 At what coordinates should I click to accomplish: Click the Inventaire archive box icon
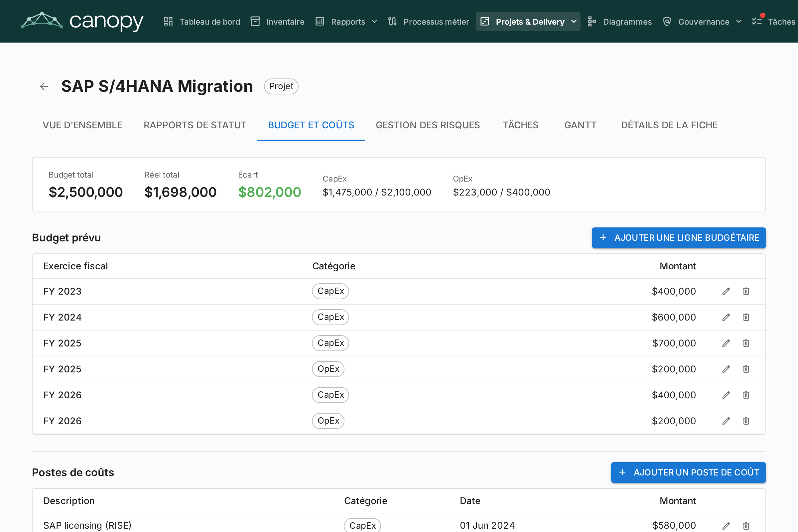point(255,21)
